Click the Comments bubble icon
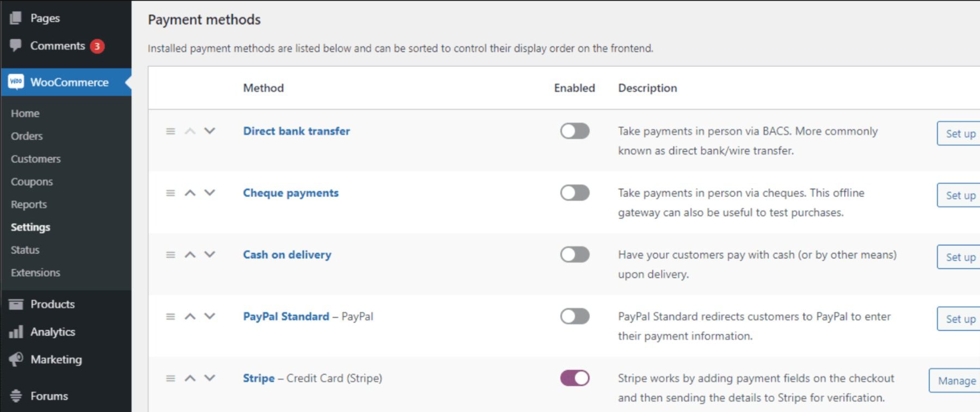Screen dimensions: 980x412 pyautogui.click(x=16, y=46)
